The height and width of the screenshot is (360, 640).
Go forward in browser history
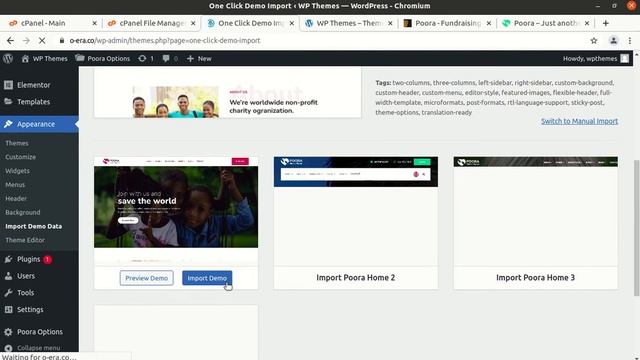point(26,40)
